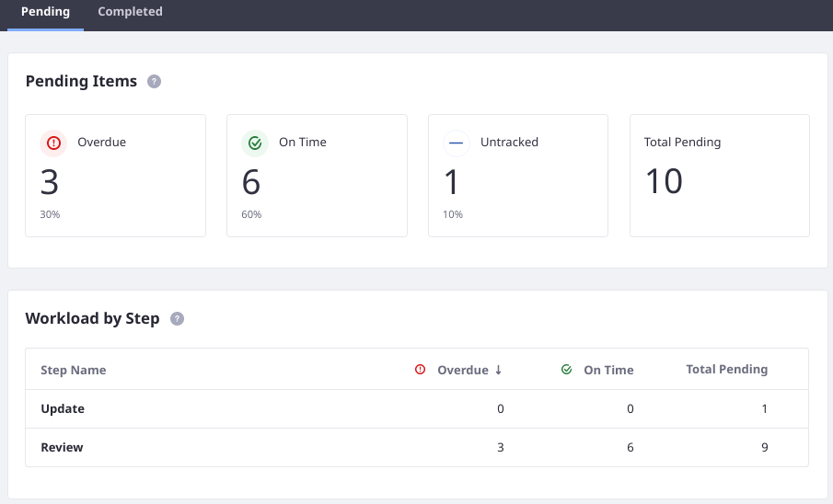The width and height of the screenshot is (833, 504).
Task: Open the Untracked count 1 in card
Action: coord(452,182)
